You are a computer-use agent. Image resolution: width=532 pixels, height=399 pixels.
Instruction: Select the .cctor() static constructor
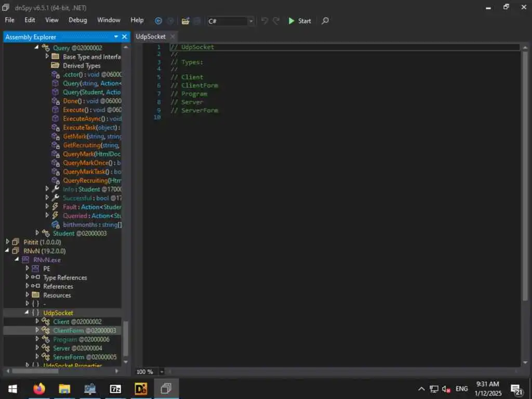coord(92,74)
